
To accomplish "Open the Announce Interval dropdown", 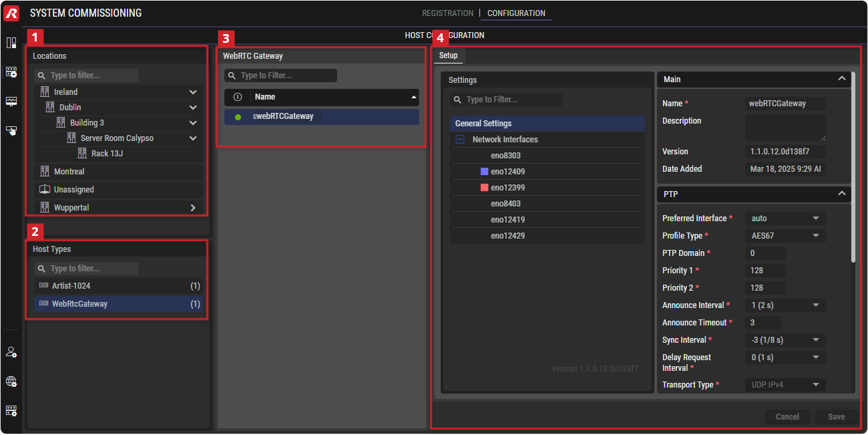I will pyautogui.click(x=785, y=305).
